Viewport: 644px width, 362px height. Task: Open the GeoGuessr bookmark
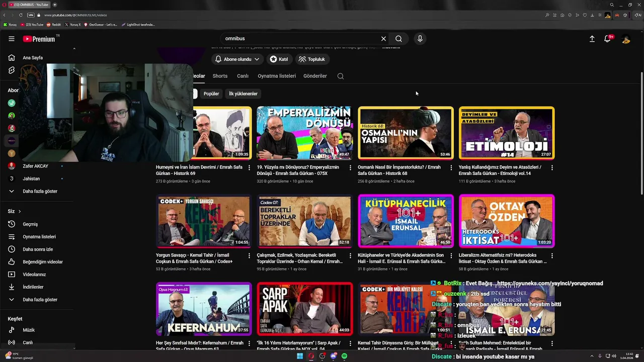(x=101, y=24)
